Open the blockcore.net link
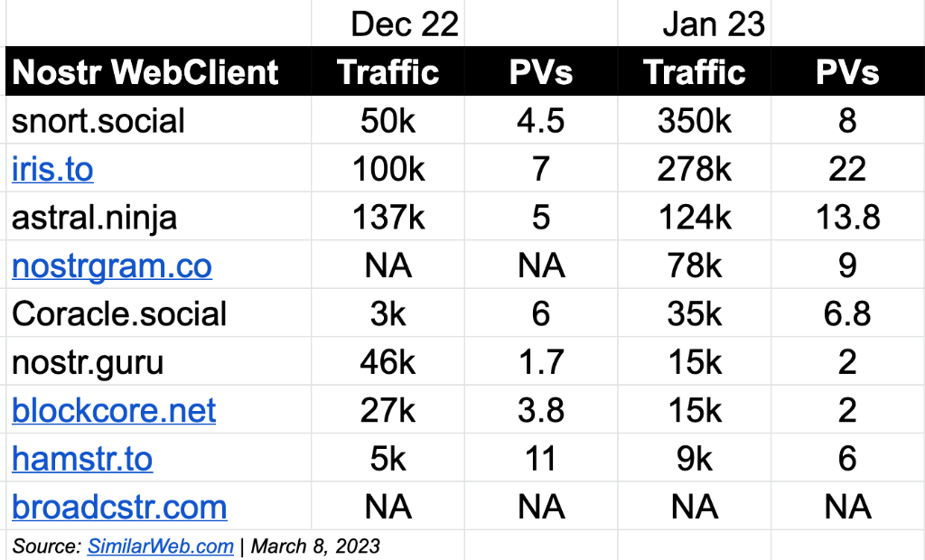Screen dimensions: 925x560 tap(114, 411)
